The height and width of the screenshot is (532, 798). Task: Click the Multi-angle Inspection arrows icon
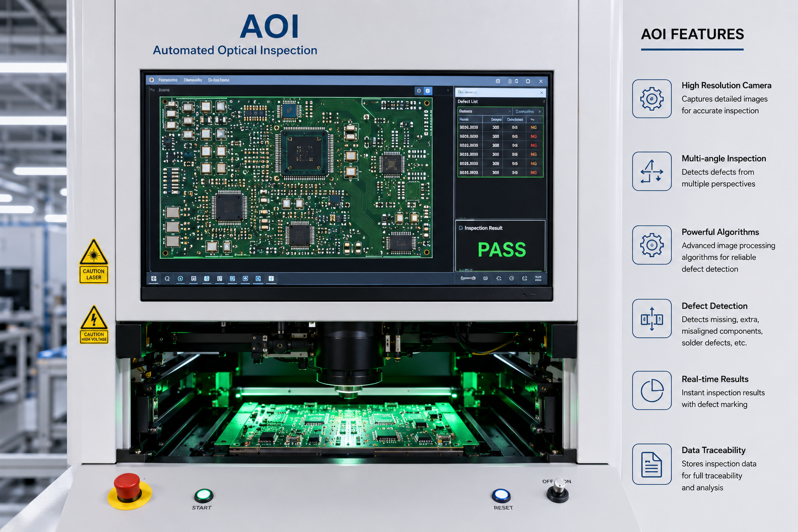pyautogui.click(x=652, y=171)
